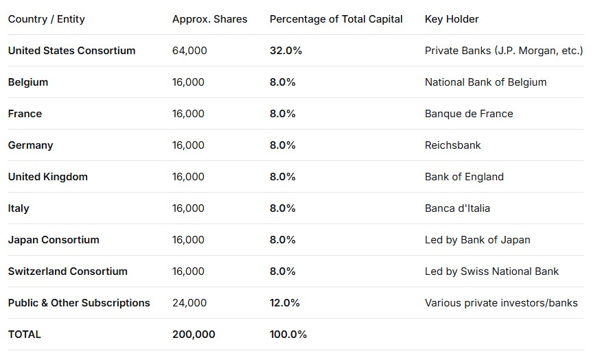This screenshot has width=602, height=364.
Task: Select the "United States Consortium" row label
Action: 71,51
